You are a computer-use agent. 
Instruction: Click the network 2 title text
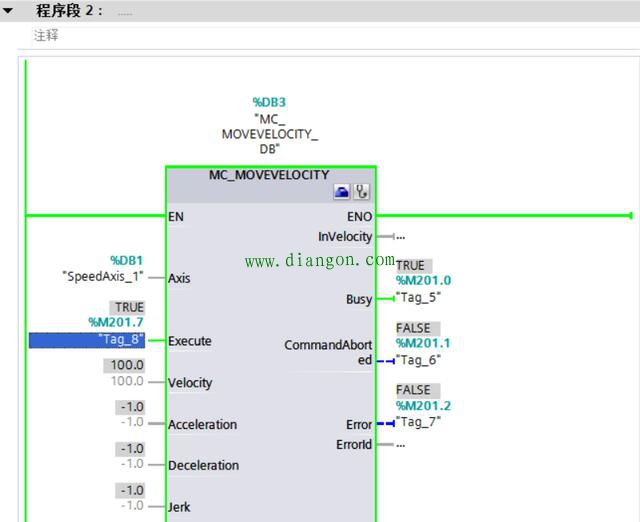click(69, 11)
